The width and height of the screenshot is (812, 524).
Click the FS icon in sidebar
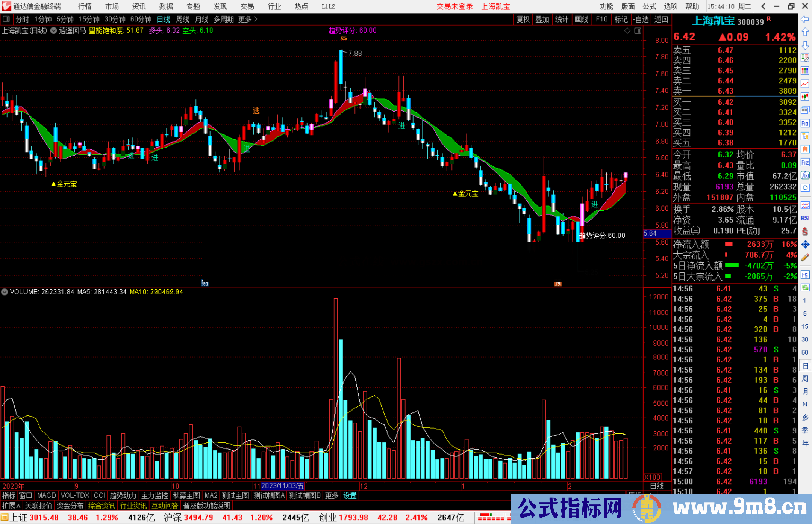pos(805,275)
